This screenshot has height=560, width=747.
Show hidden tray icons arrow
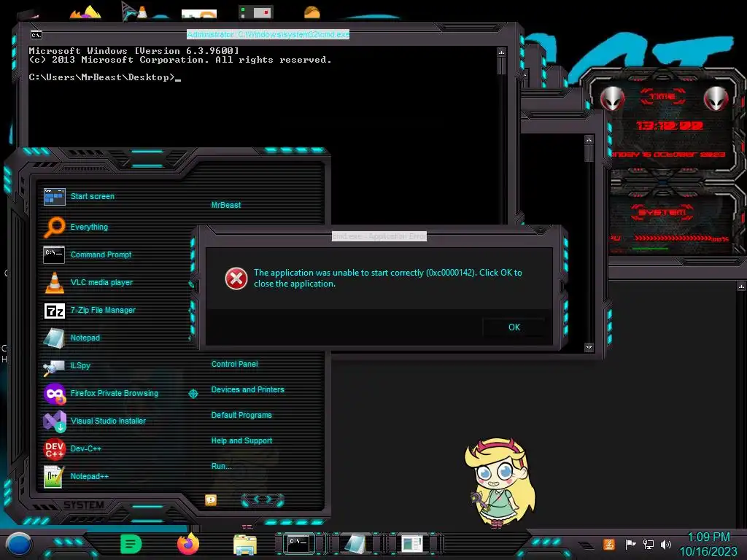587,545
